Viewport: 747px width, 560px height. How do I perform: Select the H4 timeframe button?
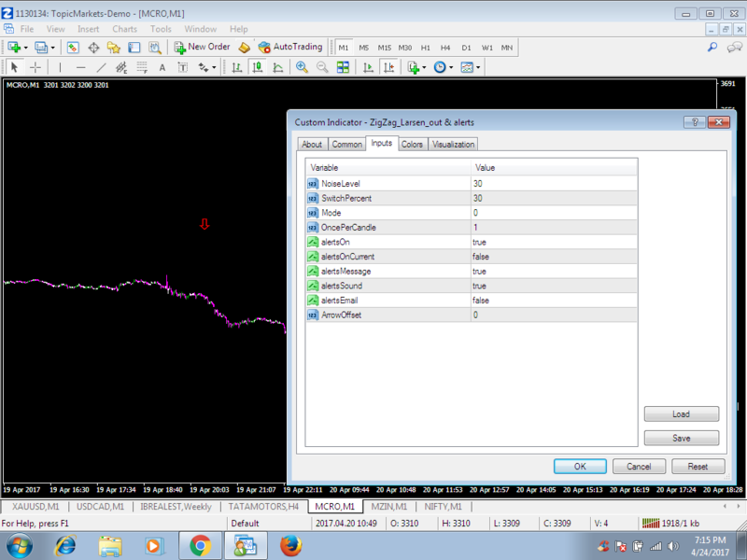click(x=445, y=48)
